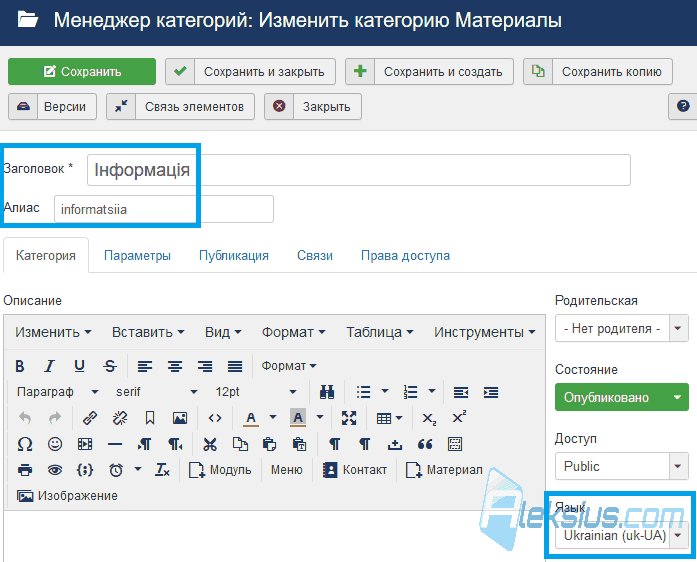This screenshot has width=697, height=562.
Task: Open the serif font family dropdown
Action: coord(156,392)
